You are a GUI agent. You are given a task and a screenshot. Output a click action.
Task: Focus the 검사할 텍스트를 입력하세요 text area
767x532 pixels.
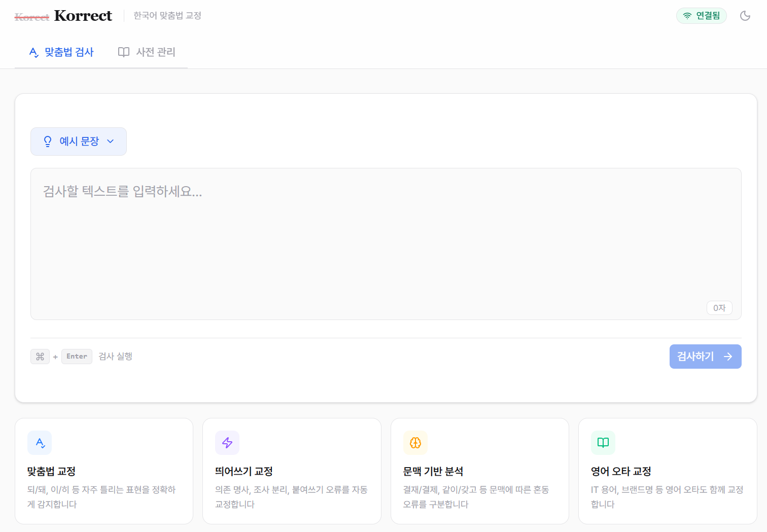pos(386,243)
